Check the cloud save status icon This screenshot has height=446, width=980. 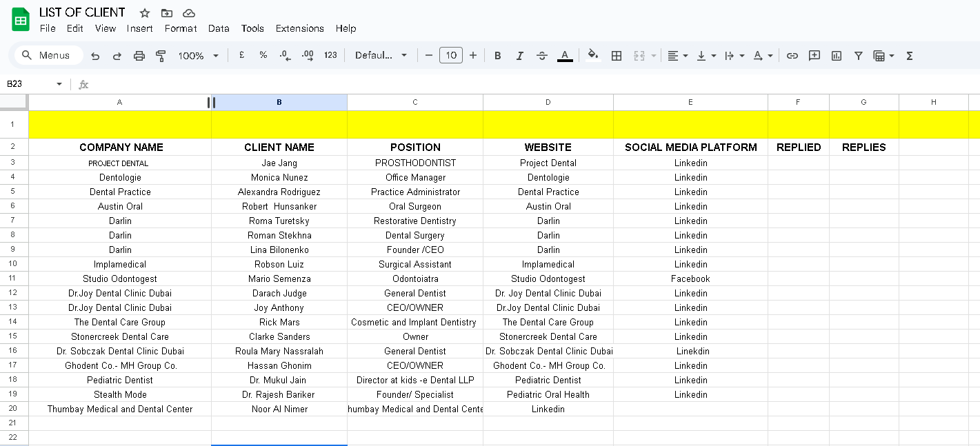(x=189, y=13)
